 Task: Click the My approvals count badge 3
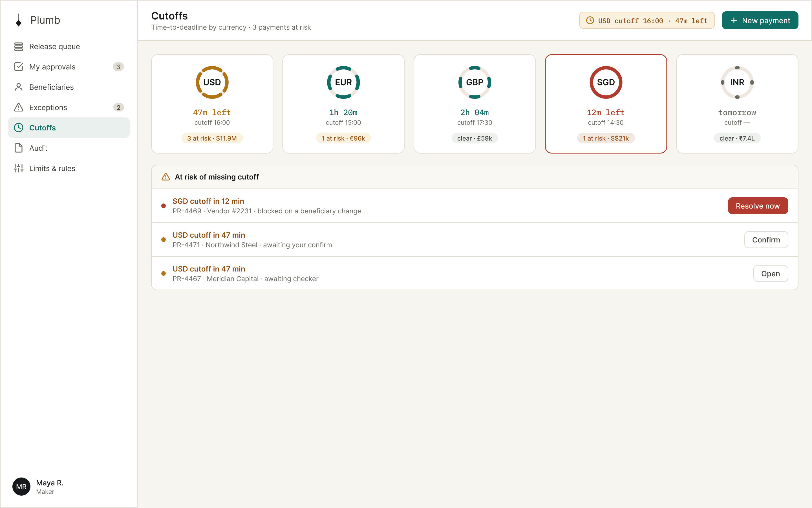118,67
